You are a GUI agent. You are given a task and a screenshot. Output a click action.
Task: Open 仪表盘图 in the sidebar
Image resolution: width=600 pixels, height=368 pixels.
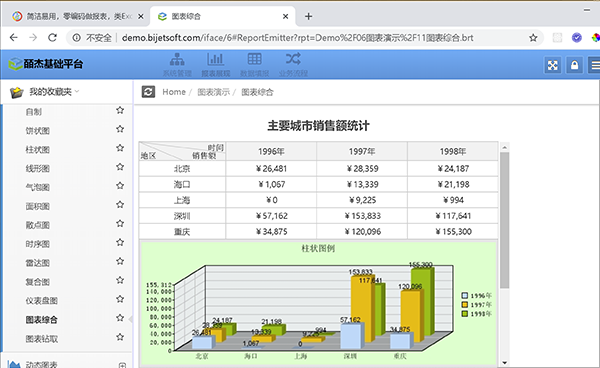41,301
